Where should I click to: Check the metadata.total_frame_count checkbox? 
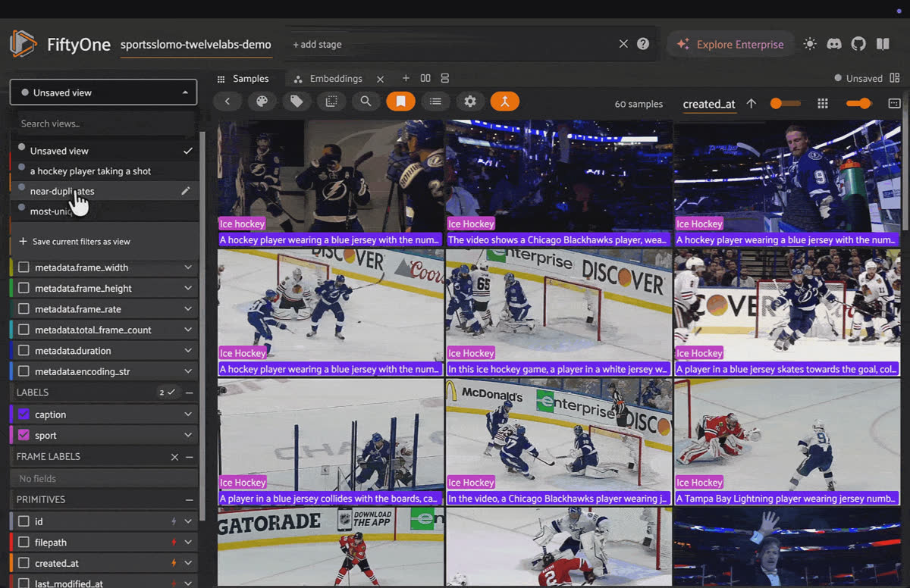pos(24,330)
